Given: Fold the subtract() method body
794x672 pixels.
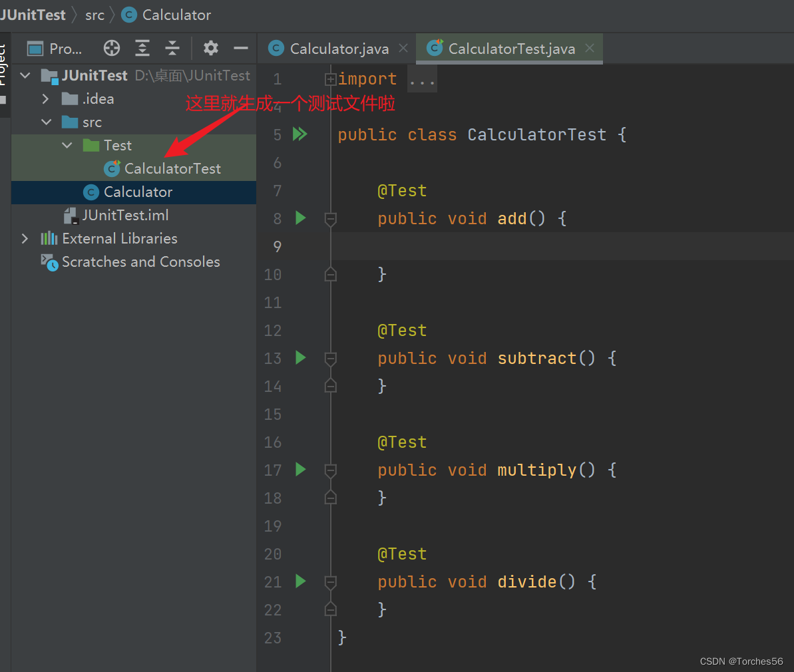Looking at the screenshot, I should pyautogui.click(x=330, y=359).
